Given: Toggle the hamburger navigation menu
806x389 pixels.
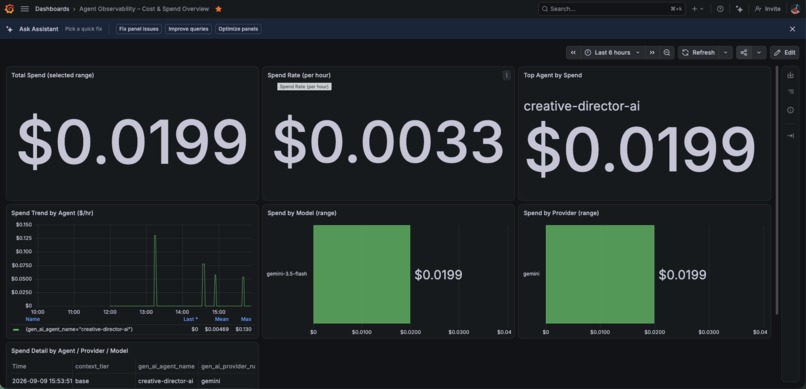Looking at the screenshot, I should [25, 9].
